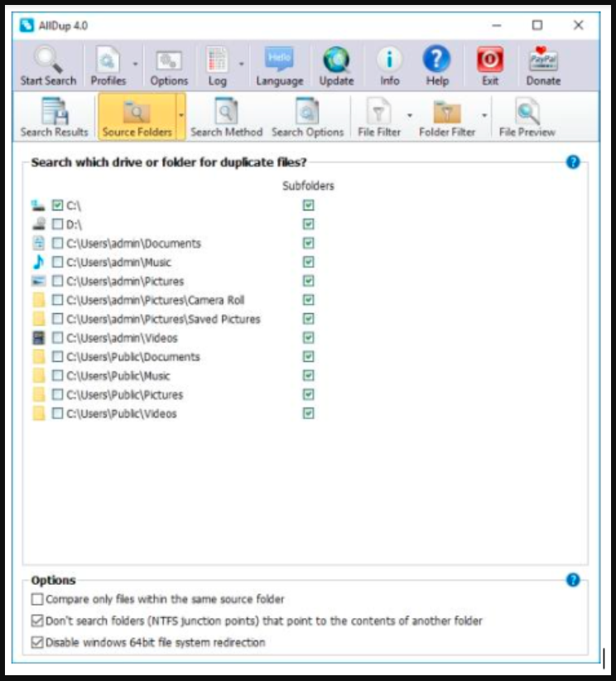This screenshot has height=681, width=616.
Task: Switch to Search Options tab
Action: click(307, 117)
